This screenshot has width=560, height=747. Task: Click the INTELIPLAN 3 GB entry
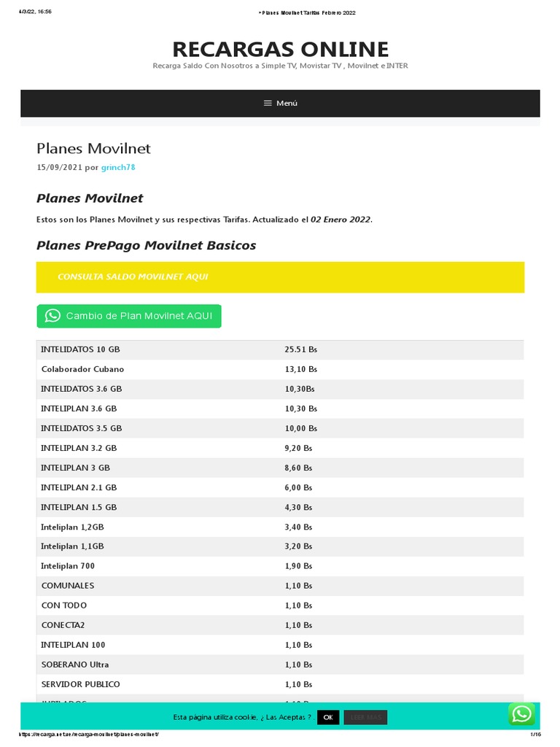pos(75,468)
